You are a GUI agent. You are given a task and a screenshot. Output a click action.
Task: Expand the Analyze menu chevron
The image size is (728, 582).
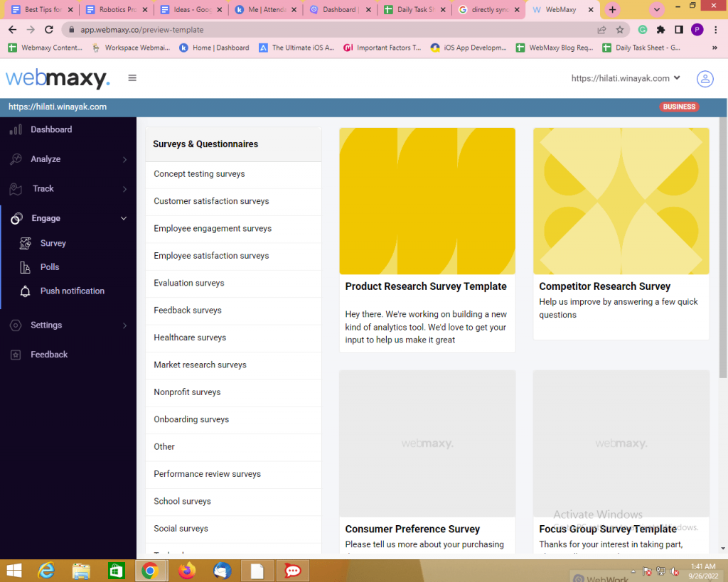tap(124, 160)
